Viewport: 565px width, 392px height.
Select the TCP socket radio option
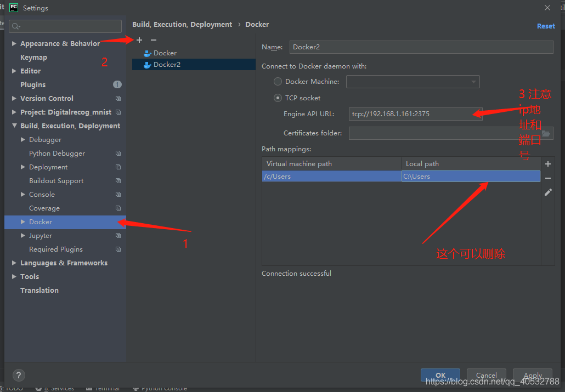pos(278,98)
